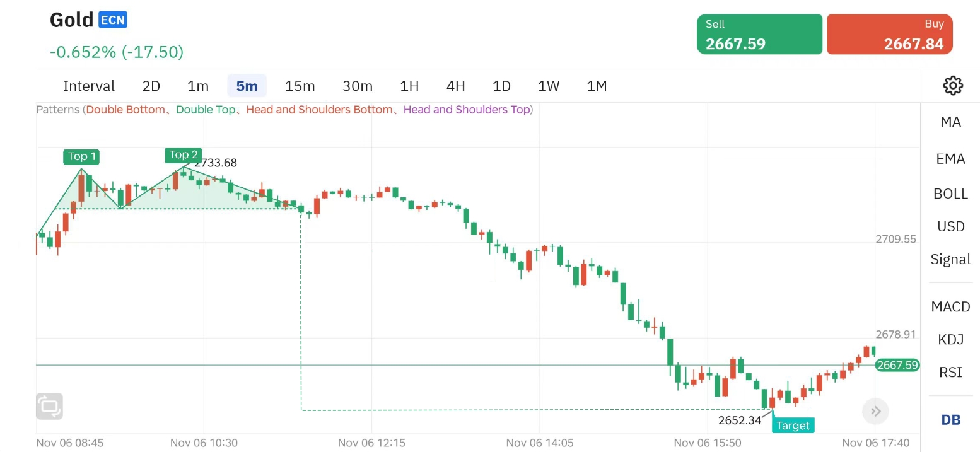Click the Top 2 pattern marker
Viewport: 980px width, 452px height.
coord(184,155)
